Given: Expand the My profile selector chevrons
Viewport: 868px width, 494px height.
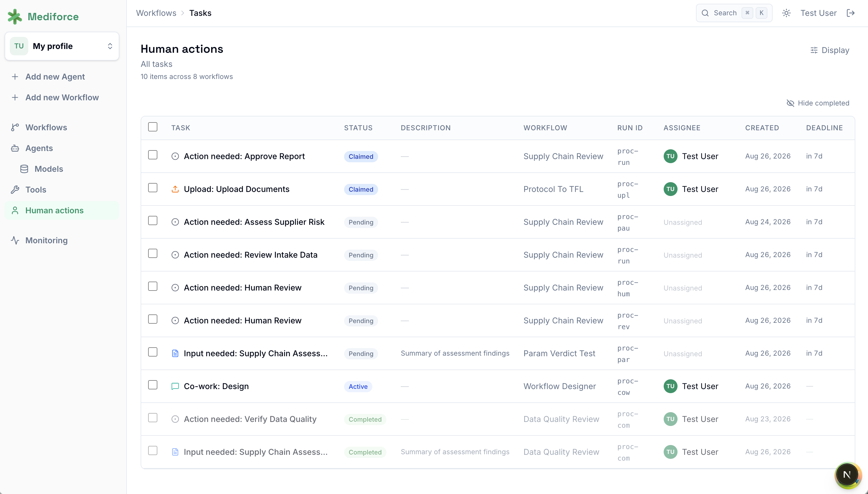Looking at the screenshot, I should 110,46.
